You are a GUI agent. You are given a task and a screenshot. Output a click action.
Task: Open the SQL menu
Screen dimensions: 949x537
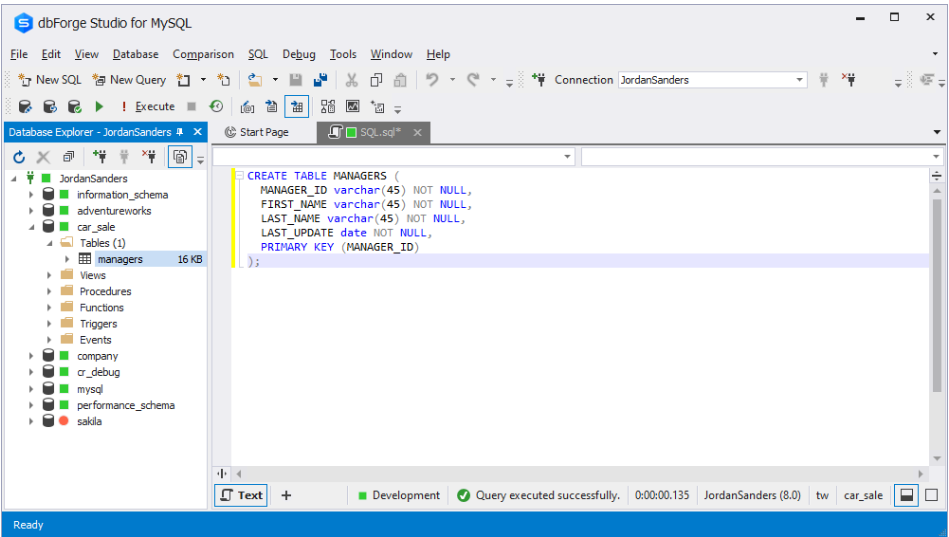(x=258, y=54)
